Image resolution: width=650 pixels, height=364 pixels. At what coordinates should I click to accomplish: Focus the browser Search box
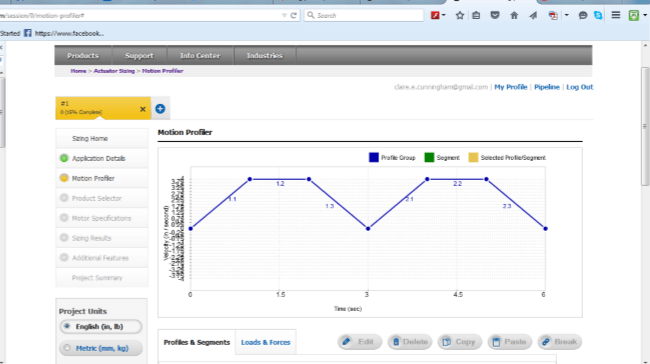click(364, 15)
